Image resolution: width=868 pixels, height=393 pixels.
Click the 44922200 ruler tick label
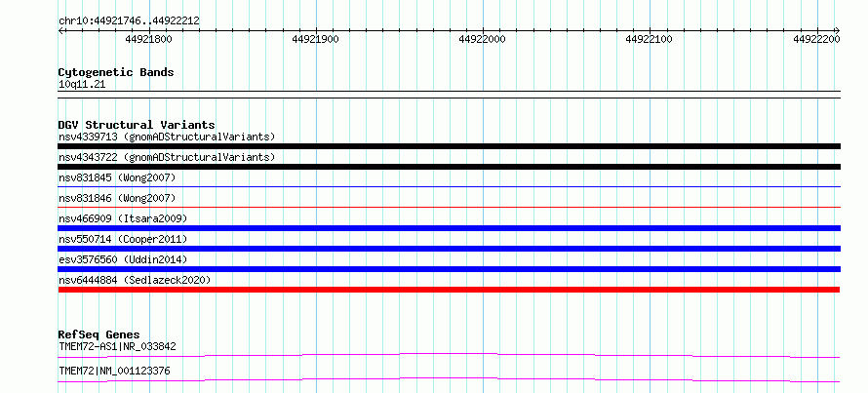[x=816, y=39]
